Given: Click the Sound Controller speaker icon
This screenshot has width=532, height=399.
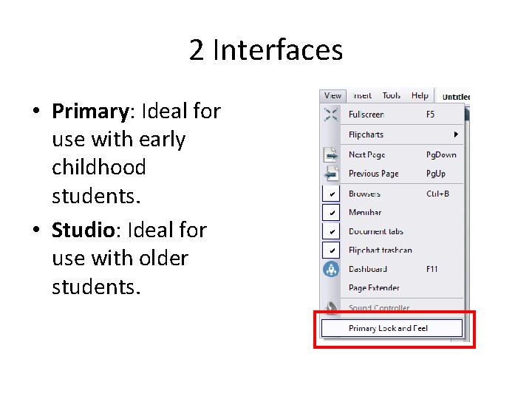Looking at the screenshot, I should [x=331, y=307].
